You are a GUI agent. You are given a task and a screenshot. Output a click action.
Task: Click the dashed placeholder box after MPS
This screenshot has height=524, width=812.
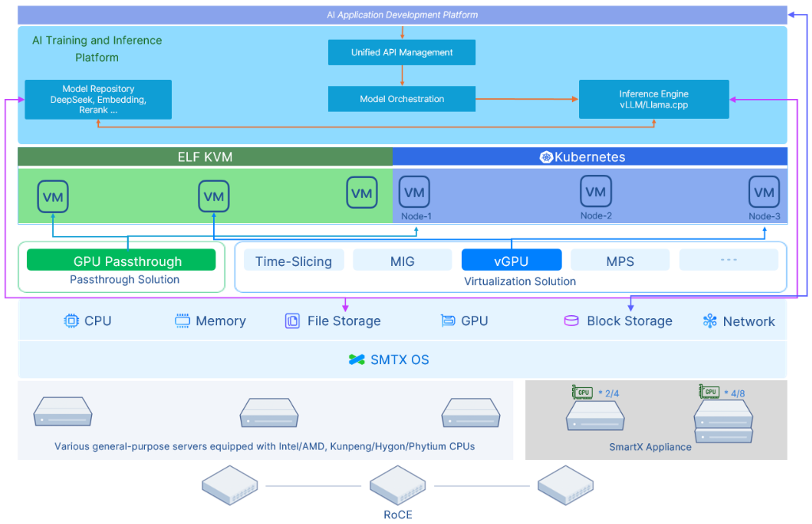click(x=729, y=260)
